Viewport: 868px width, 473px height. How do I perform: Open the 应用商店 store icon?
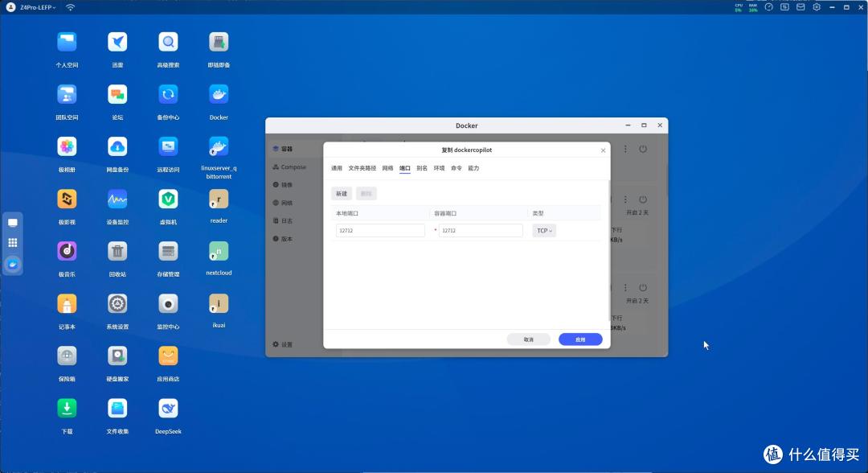coord(168,356)
